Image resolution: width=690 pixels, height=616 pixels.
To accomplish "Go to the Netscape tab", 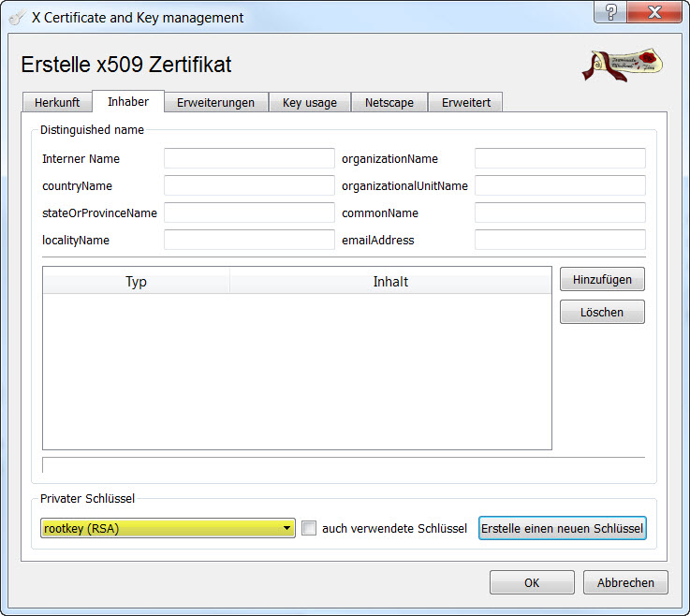I will coord(389,103).
